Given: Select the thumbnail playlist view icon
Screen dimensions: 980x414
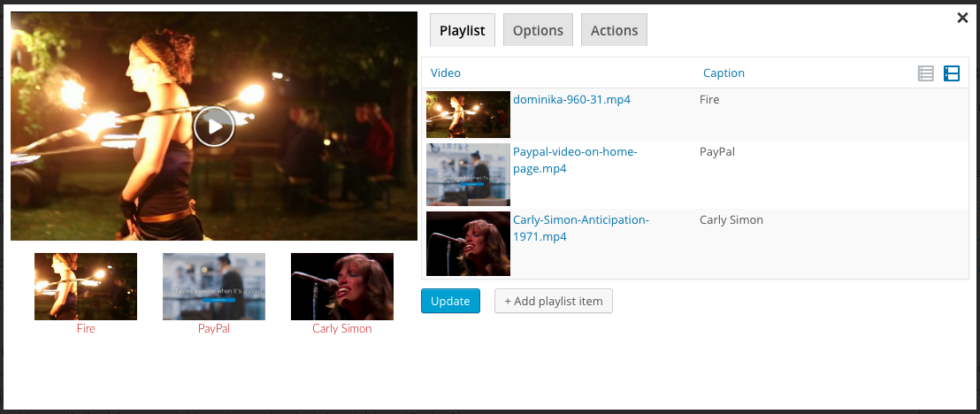Looking at the screenshot, I should tap(951, 73).
